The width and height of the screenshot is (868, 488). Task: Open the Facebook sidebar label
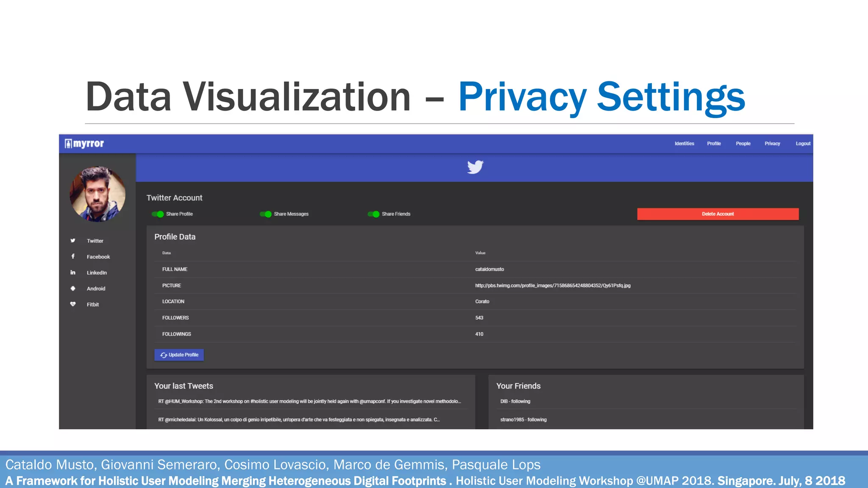tap(98, 257)
